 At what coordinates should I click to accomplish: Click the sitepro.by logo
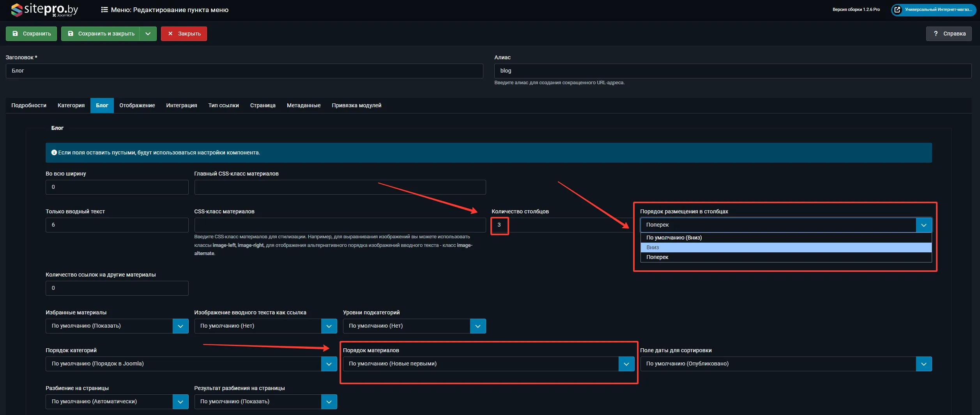(x=44, y=10)
